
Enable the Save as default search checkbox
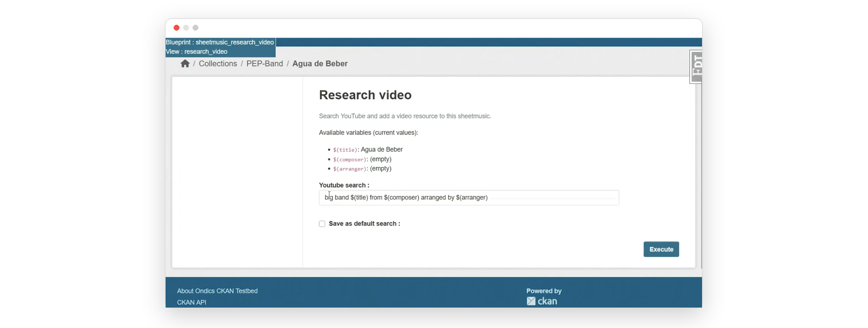point(322,224)
